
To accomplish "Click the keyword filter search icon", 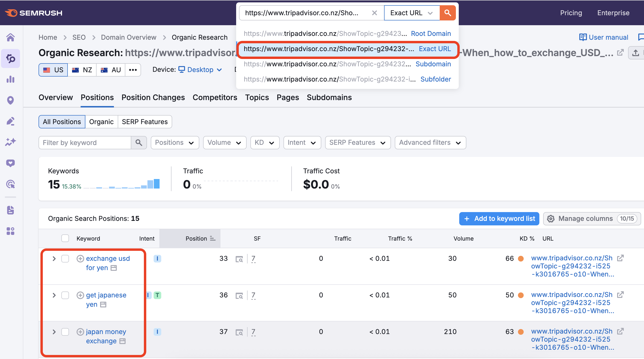I will (x=139, y=142).
